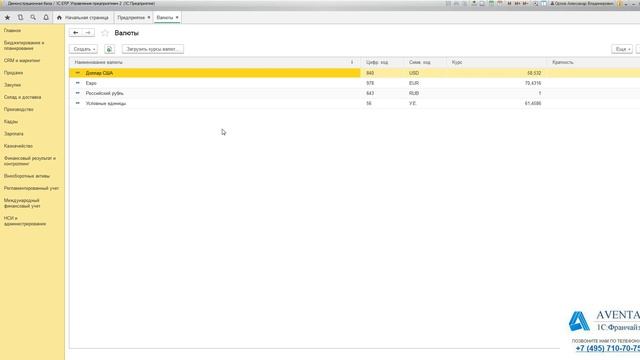
Task: Select the Валюты tab
Action: (167, 18)
